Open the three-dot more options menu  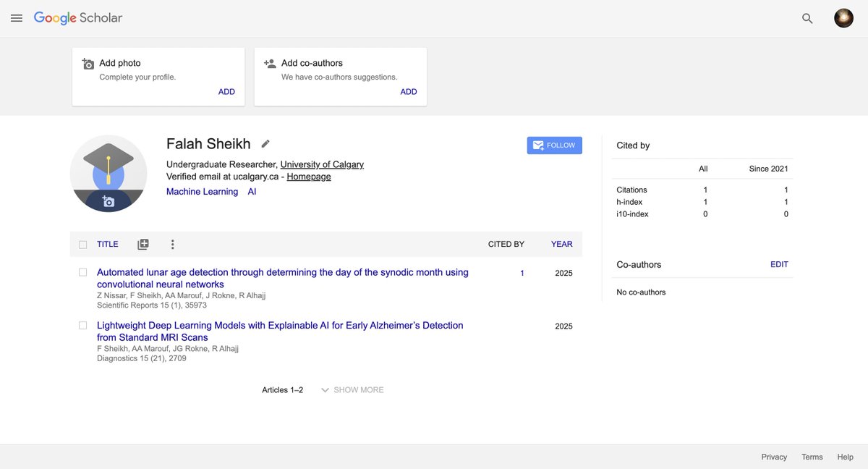(172, 245)
